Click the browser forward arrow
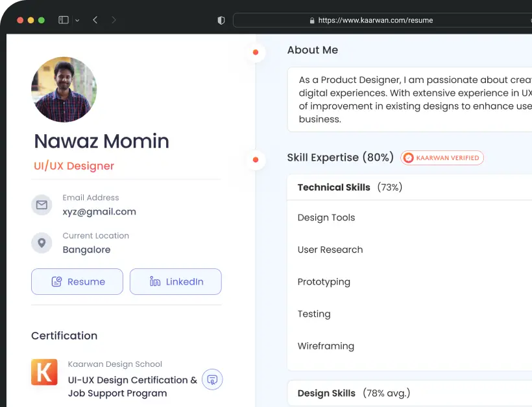Viewport: 532px width, 407px height. tap(114, 20)
